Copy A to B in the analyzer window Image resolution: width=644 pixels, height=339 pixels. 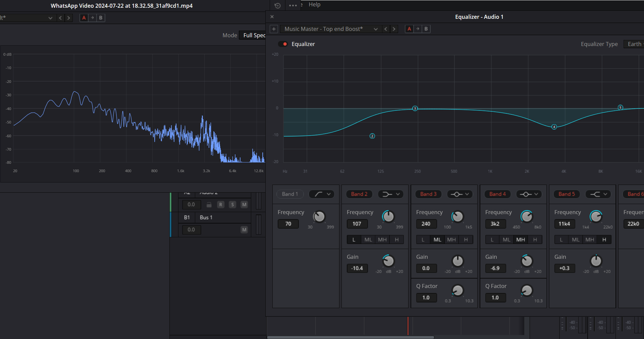92,18
